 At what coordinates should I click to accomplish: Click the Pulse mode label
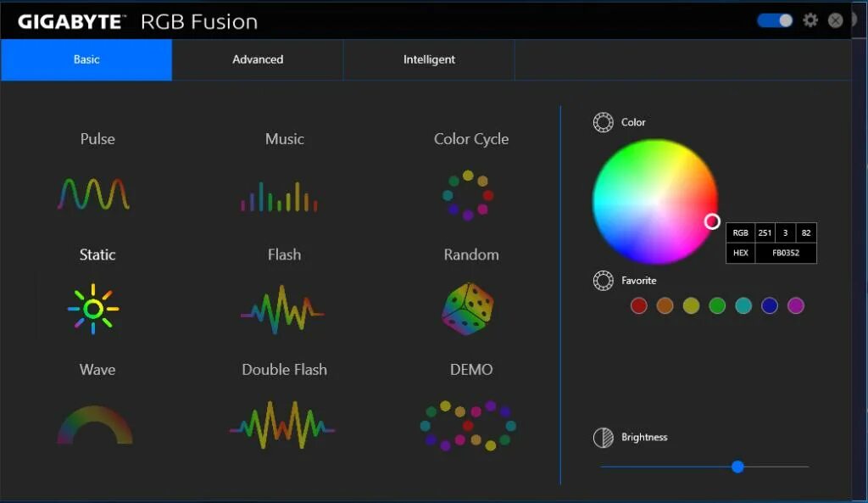point(97,138)
